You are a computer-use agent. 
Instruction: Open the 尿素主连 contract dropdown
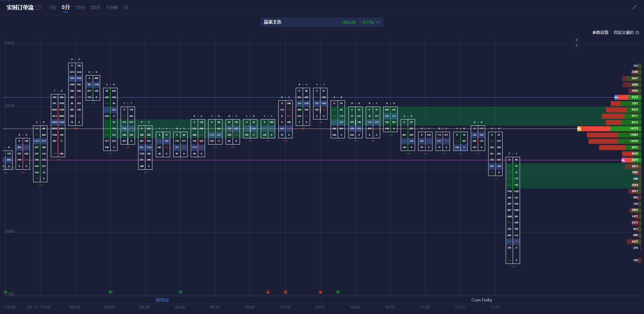[378, 22]
